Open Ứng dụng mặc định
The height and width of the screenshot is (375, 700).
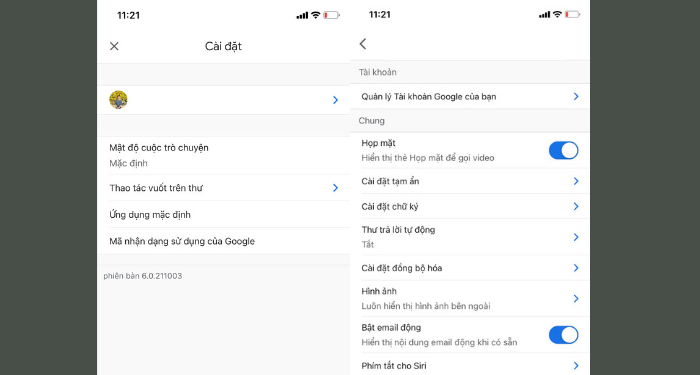tap(224, 215)
